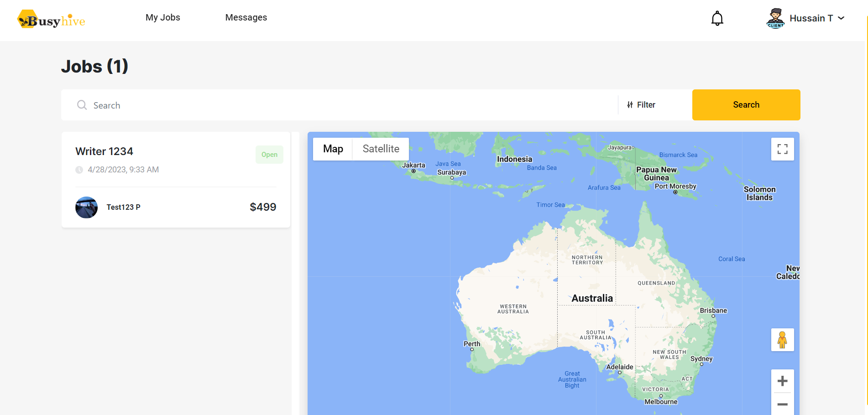
Task: Click the Perth label on map
Action: pyautogui.click(x=472, y=344)
